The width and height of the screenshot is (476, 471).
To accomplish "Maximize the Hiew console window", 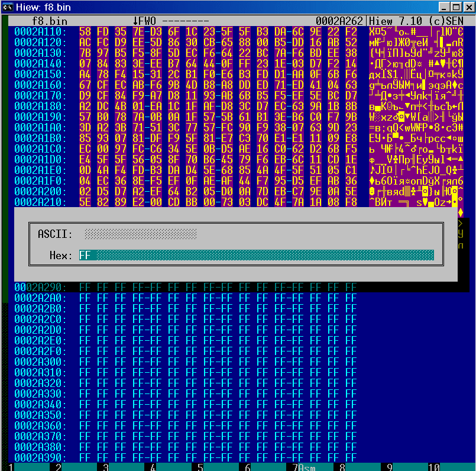I will tap(454, 7).
